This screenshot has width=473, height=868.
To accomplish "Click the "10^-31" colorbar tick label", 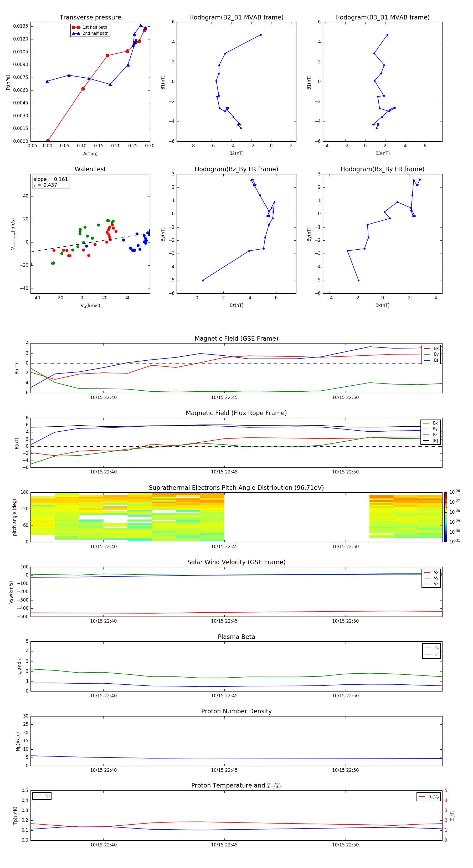I will 455,542.
